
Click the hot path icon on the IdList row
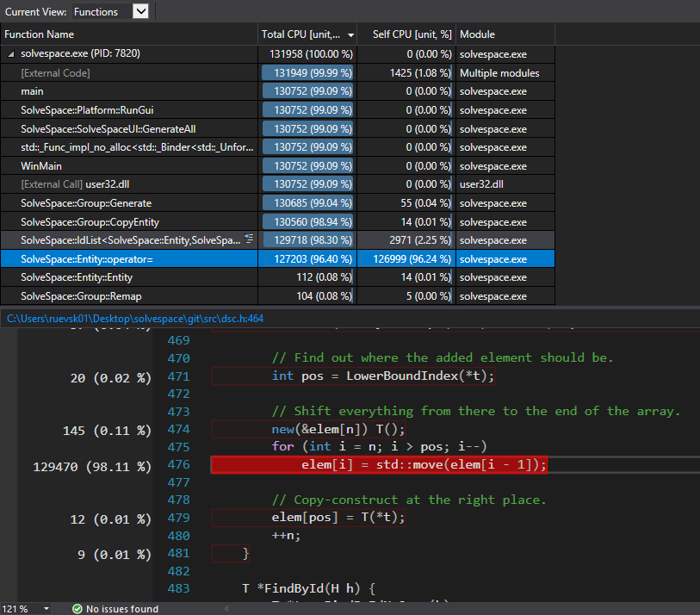pyautogui.click(x=249, y=239)
